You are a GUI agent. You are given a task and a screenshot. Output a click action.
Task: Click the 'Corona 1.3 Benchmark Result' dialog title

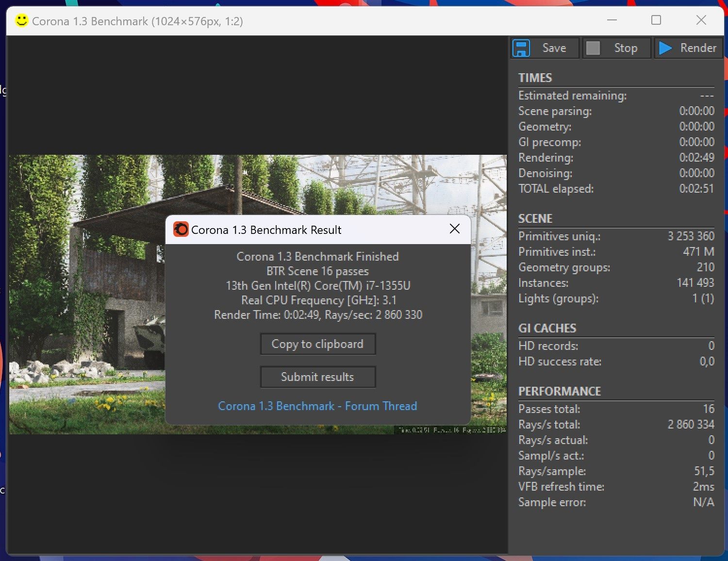point(266,230)
